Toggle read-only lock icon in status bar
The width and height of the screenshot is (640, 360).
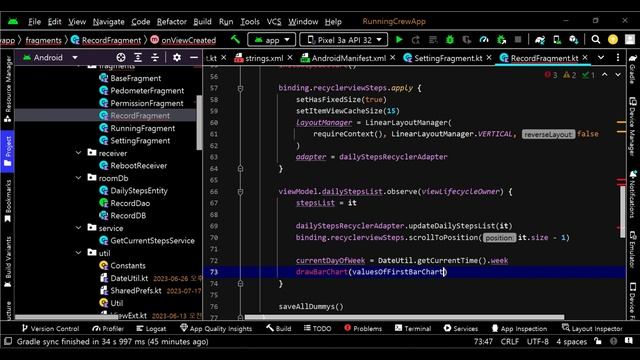click(x=598, y=341)
